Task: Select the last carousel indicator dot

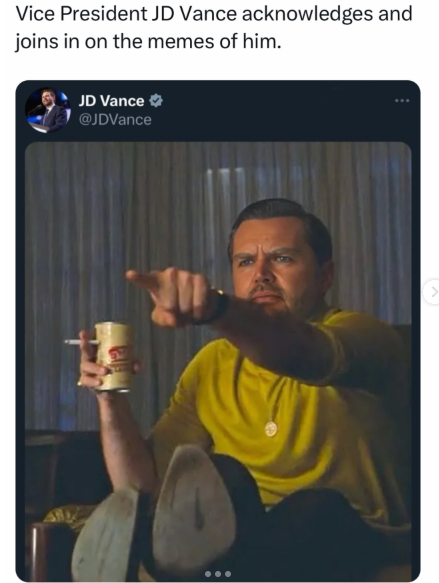Action: pos(227,574)
